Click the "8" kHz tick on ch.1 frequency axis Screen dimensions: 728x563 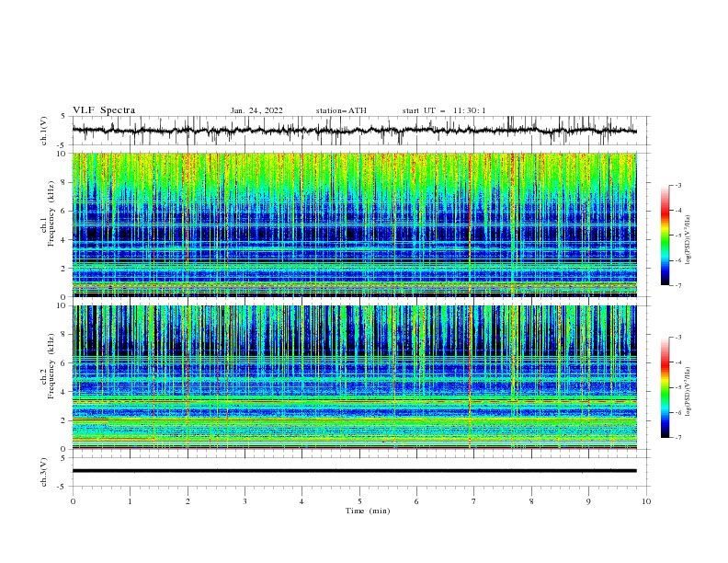click(64, 182)
